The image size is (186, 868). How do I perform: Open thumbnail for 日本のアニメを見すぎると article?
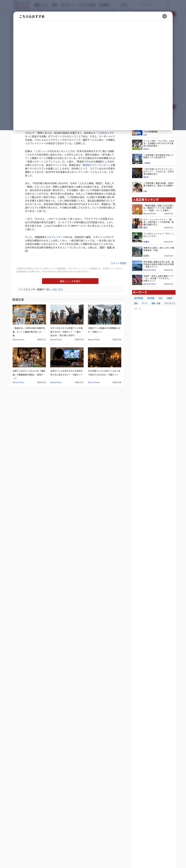pos(67,357)
